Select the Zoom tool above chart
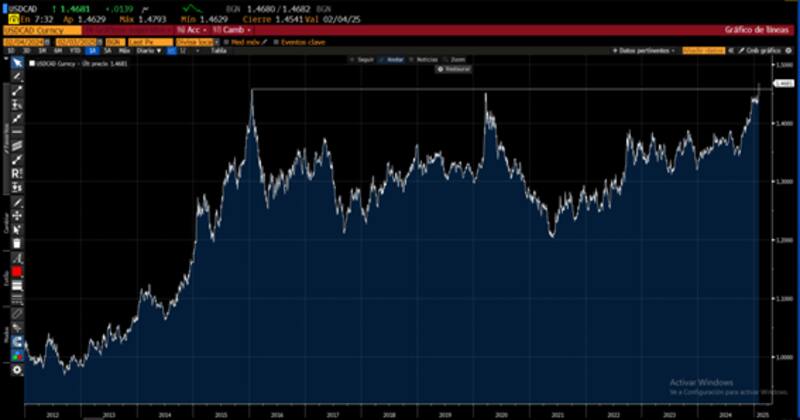Image resolution: width=800 pixels, height=420 pixels. coord(456,60)
